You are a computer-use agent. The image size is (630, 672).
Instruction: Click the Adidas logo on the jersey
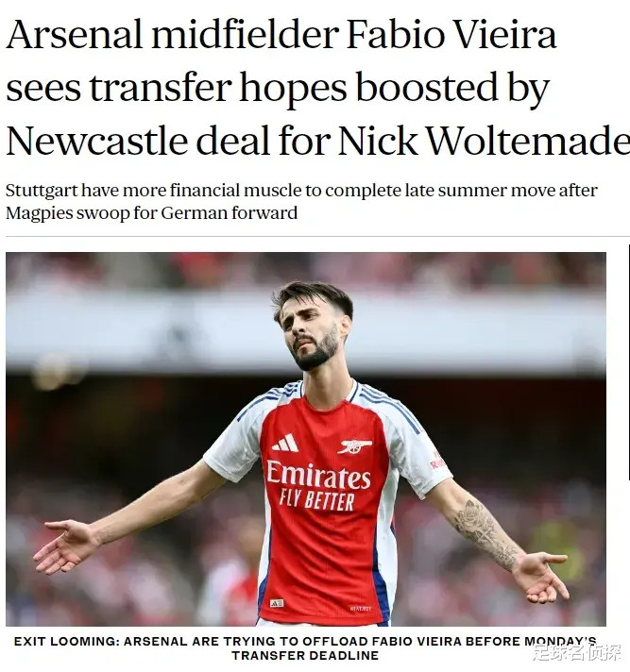pyautogui.click(x=285, y=443)
